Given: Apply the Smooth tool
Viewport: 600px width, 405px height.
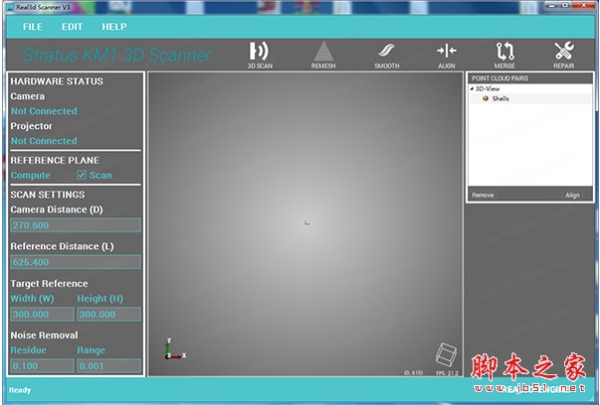Looking at the screenshot, I should click(x=387, y=55).
